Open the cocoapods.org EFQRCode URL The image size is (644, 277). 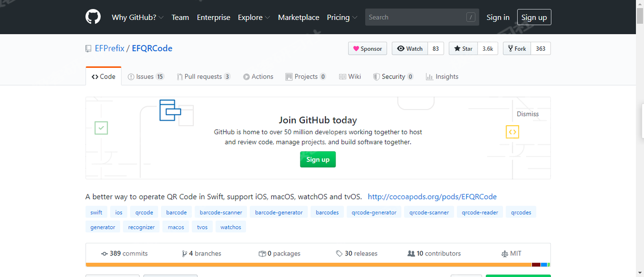point(432,197)
